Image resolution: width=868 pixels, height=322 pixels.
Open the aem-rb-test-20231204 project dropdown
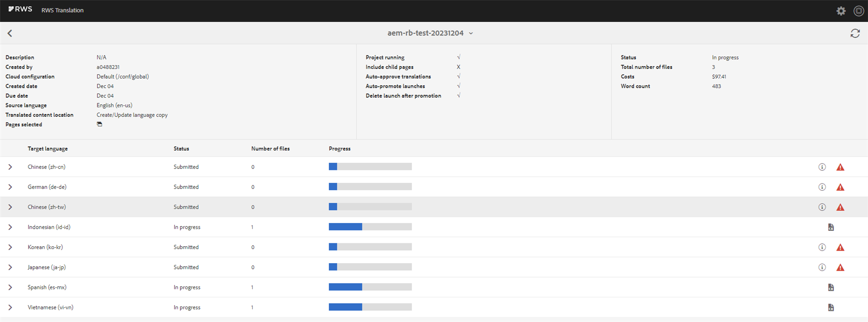[430, 33]
